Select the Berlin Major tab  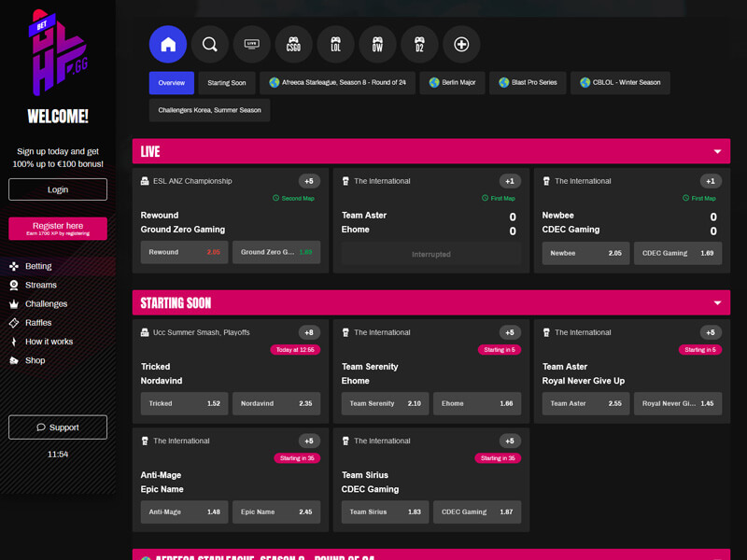point(453,83)
